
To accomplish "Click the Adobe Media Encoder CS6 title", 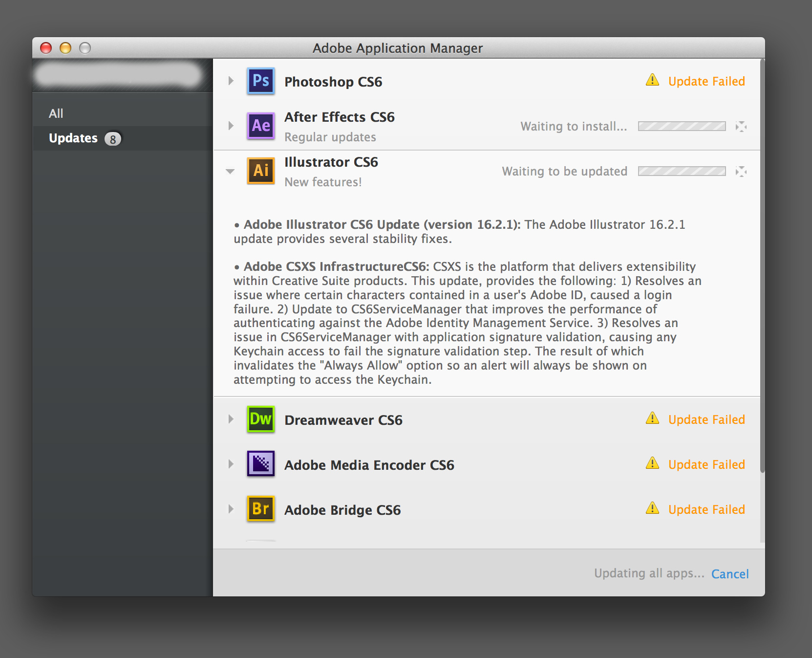I will [369, 465].
